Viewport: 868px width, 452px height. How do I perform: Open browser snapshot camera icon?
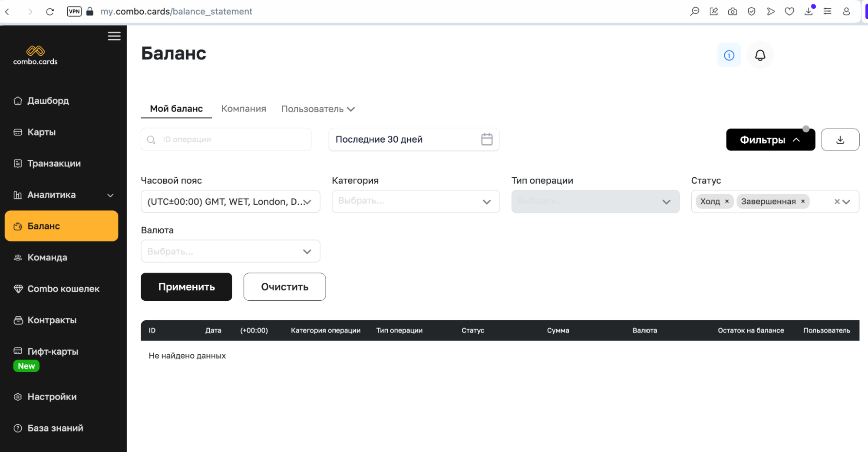tap(733, 12)
